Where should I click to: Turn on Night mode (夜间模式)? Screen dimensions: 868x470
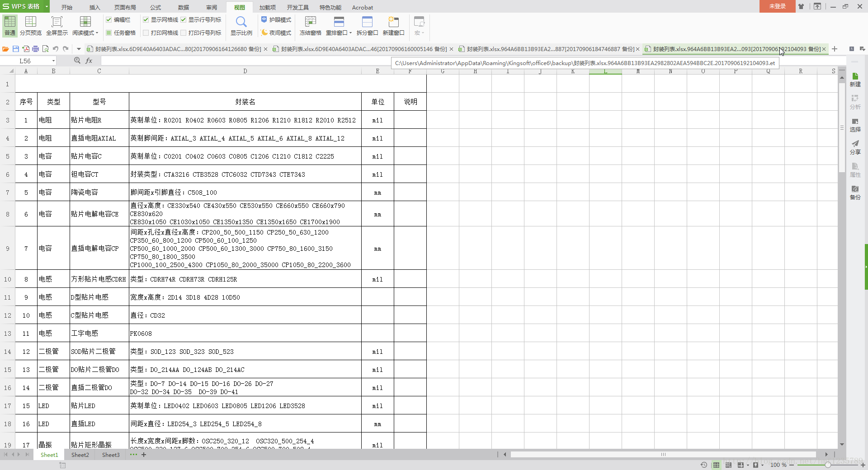[276, 33]
